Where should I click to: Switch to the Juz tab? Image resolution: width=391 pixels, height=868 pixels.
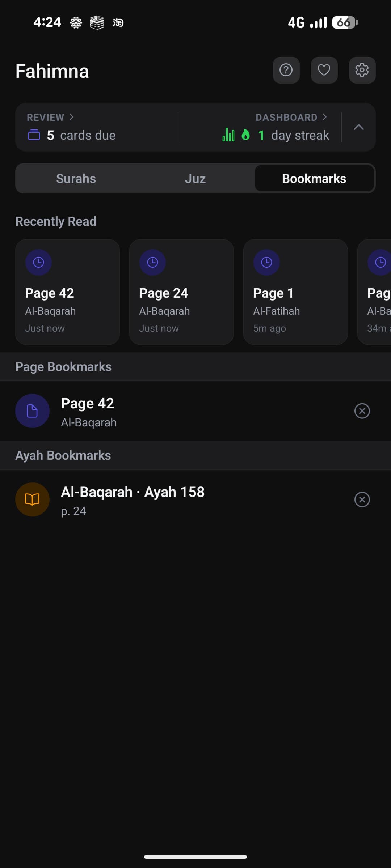click(195, 178)
